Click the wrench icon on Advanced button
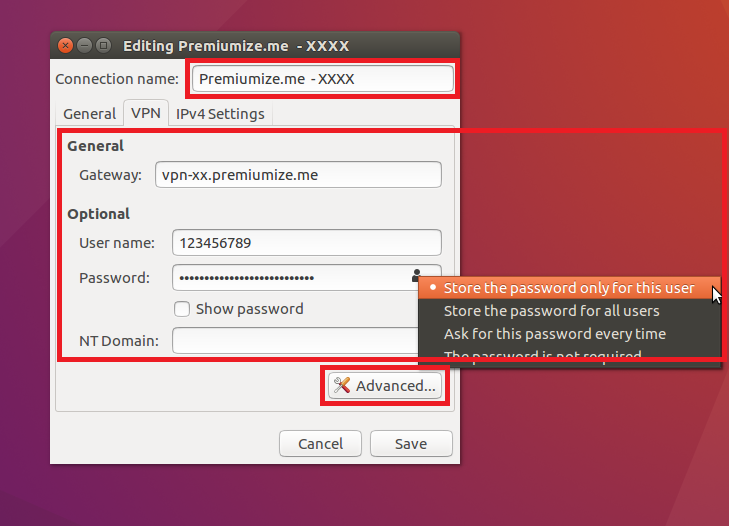 342,385
